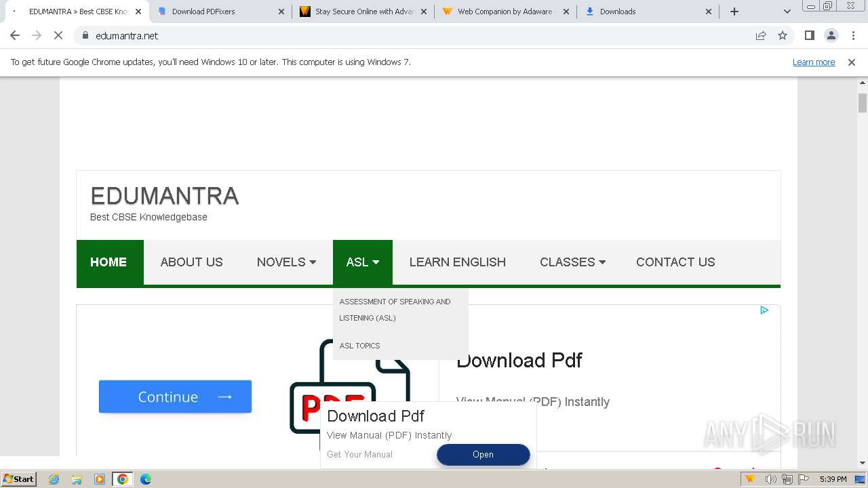Image resolution: width=868 pixels, height=488 pixels.
Task: Switch to the Download PDFixers tab
Action: pyautogui.click(x=220, y=12)
